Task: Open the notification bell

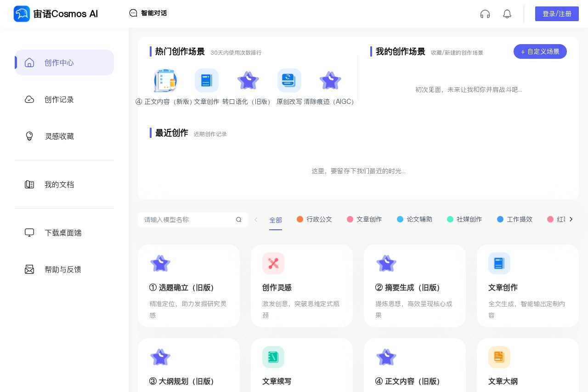Action: click(x=507, y=14)
